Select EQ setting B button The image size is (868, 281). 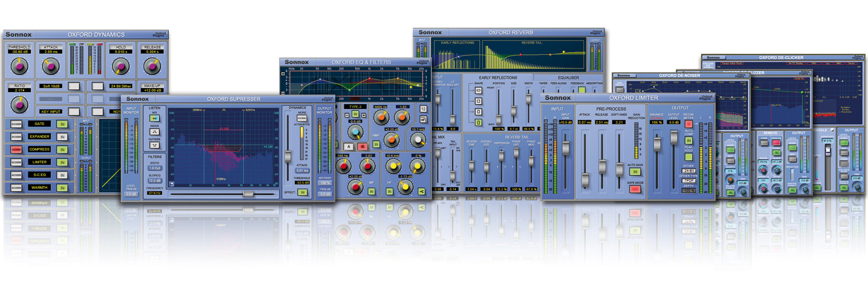362,146
